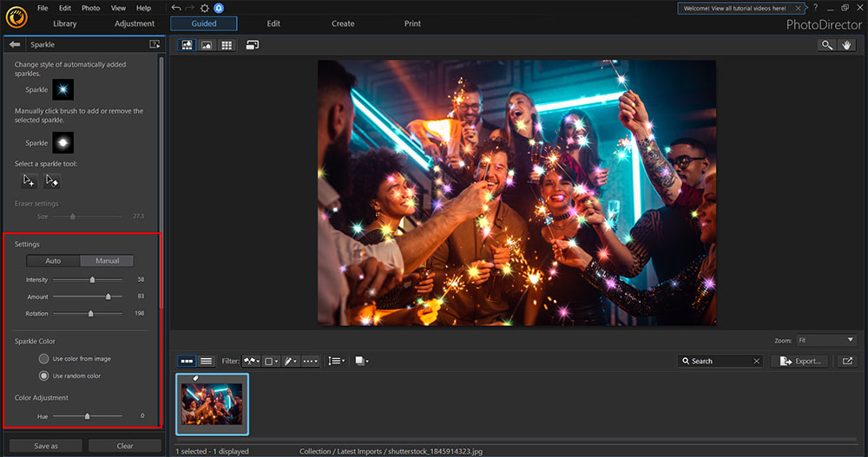This screenshot has width=868, height=457.
Task: Choose the add sparkle cursor tool
Action: (x=29, y=180)
